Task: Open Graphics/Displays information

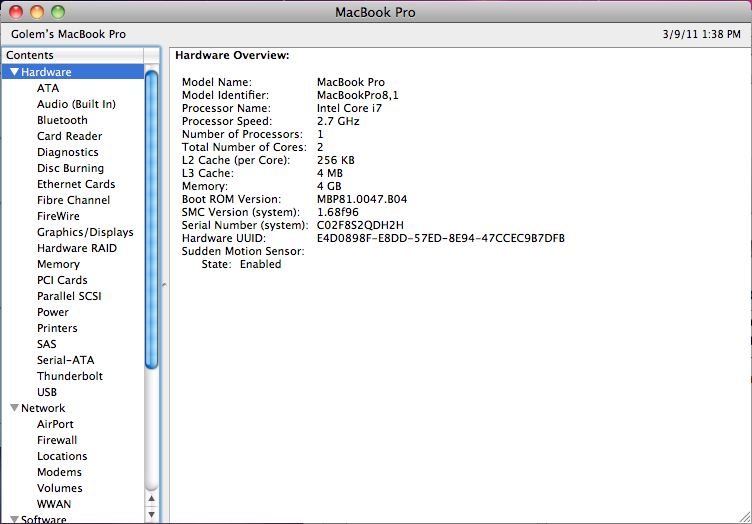Action: 85,232
